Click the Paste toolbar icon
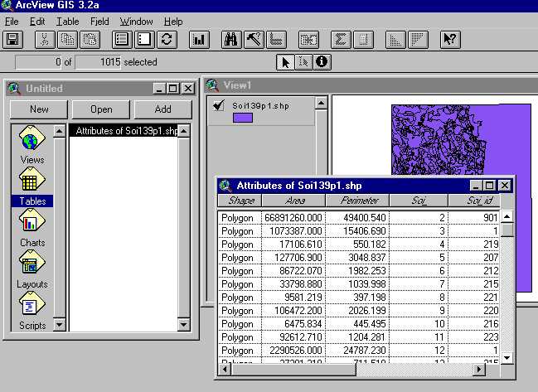 pyautogui.click(x=90, y=40)
